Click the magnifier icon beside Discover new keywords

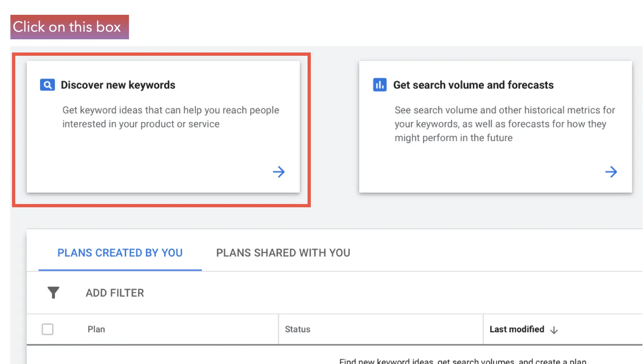tap(47, 85)
